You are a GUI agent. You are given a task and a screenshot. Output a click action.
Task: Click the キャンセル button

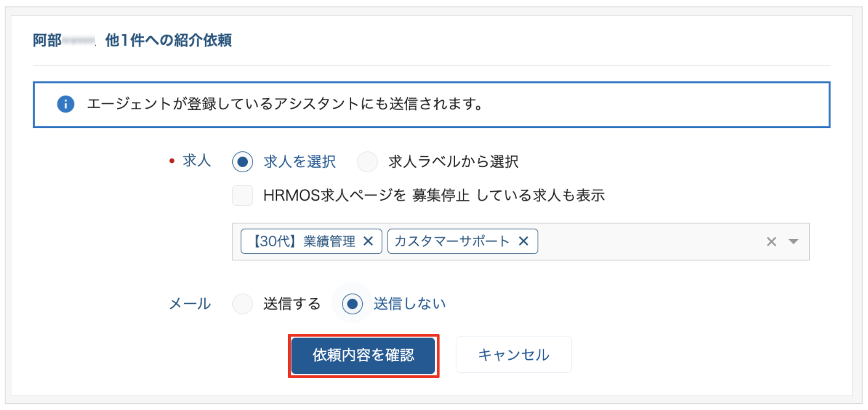click(x=513, y=355)
